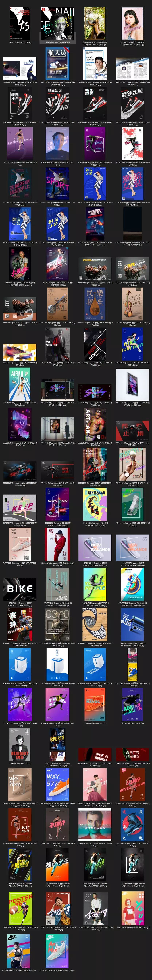The image size is (152, 980).
Task: Select the HIP HOP dancer poster
Action: (x=95, y=864)
